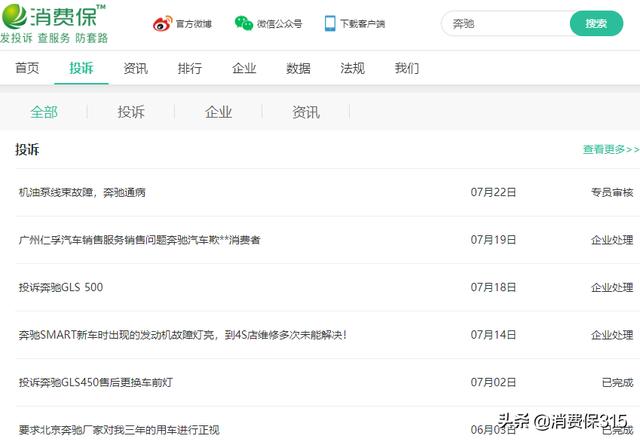Image resolution: width=640 pixels, height=442 pixels.
Task: Click the 专员审核 status
Action: coord(612,192)
